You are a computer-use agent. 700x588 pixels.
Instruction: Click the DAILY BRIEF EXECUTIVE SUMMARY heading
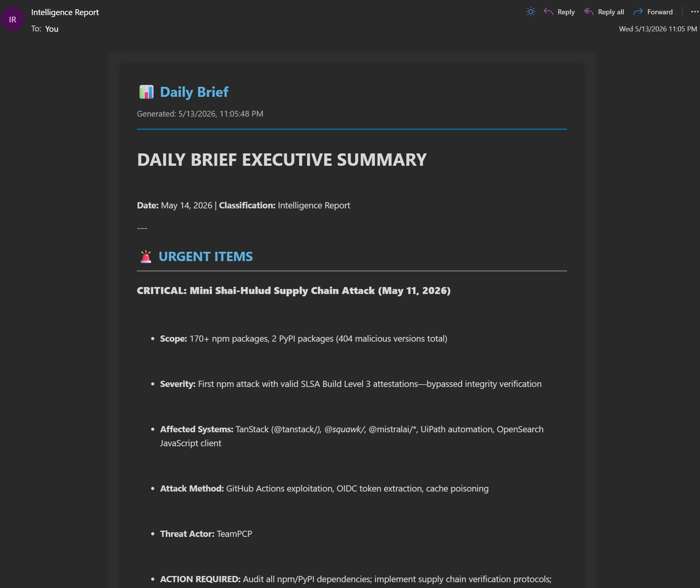coord(282,160)
